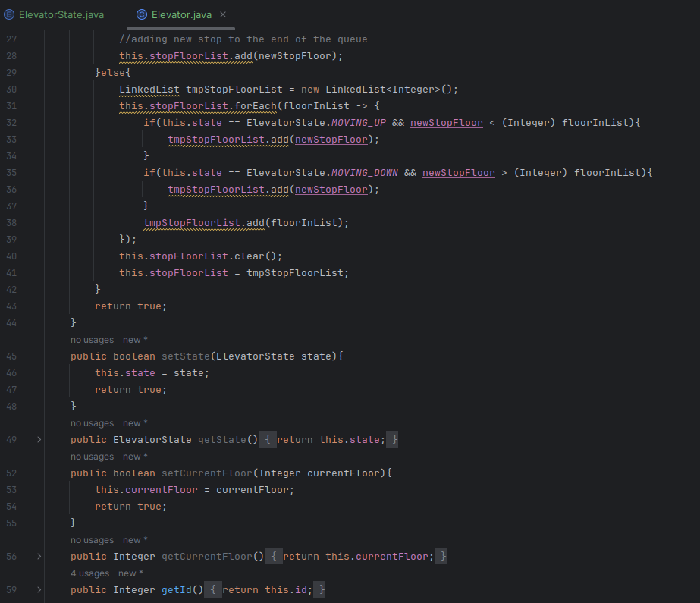Click 'new *' hint above setCurrentFloor
Image resolution: width=700 pixels, height=603 pixels.
coord(135,457)
